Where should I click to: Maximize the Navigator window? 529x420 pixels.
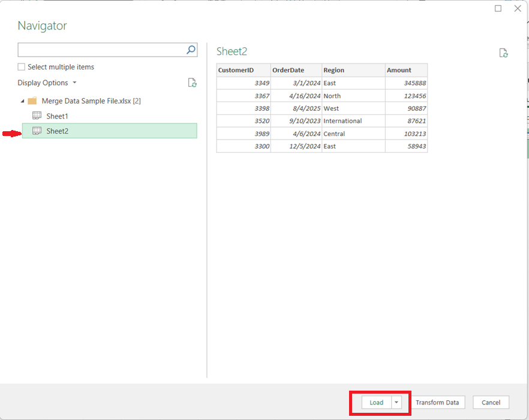tap(498, 8)
